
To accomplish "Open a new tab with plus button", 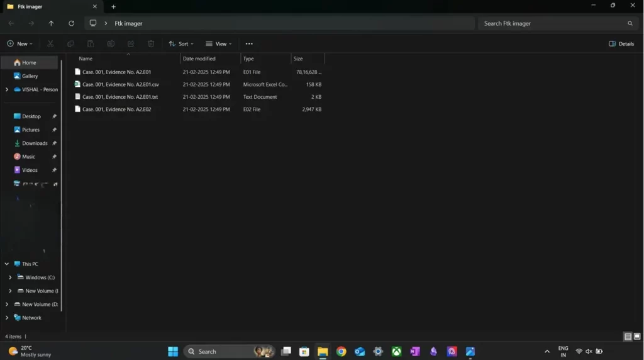I will (113, 7).
